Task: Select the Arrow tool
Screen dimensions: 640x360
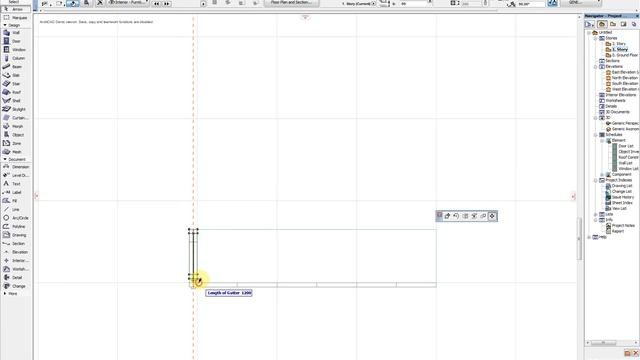Action: [x=16, y=9]
